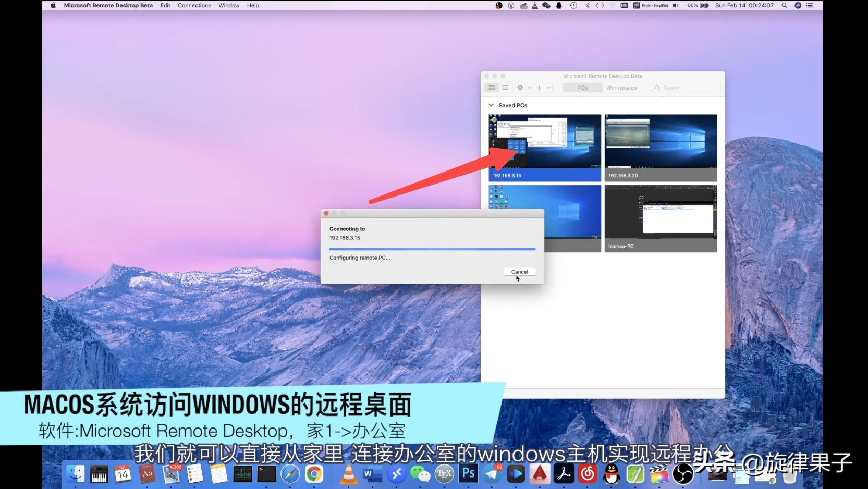
Task: Open the TeX app in dock
Action: coord(444,473)
